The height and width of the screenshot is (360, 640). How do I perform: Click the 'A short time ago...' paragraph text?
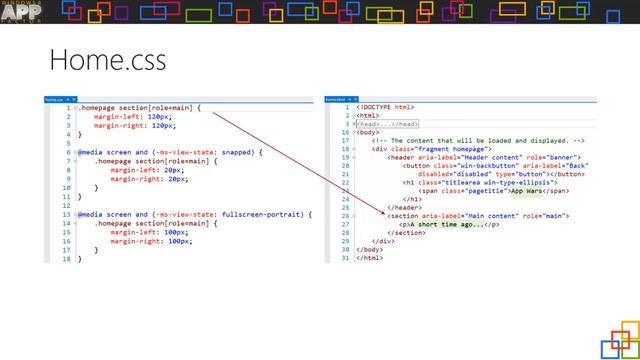447,224
